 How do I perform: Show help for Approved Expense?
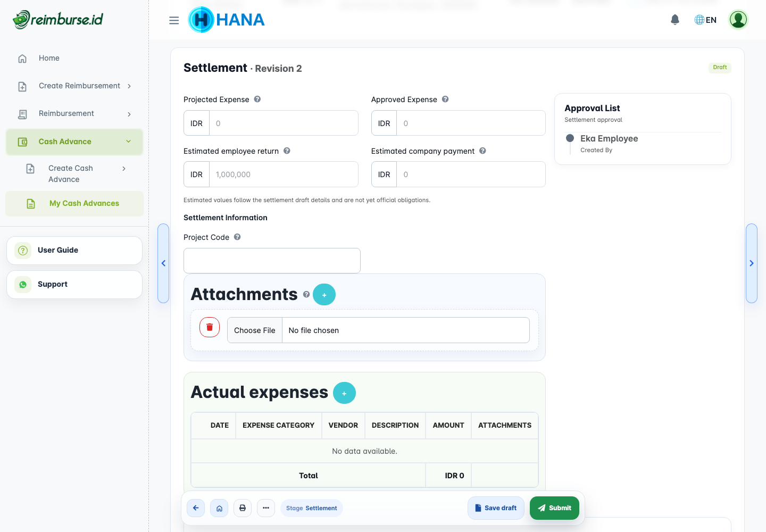(x=445, y=99)
